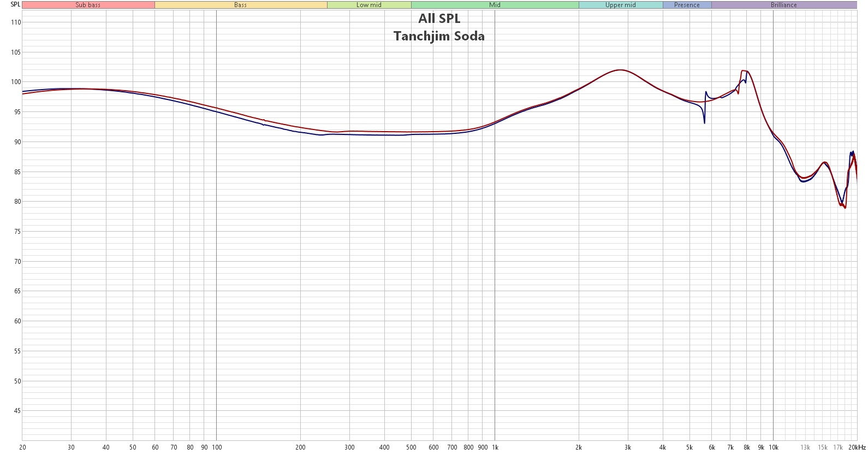Click the 20kHz label on frequency axis
The height and width of the screenshot is (454, 868).
click(x=857, y=447)
